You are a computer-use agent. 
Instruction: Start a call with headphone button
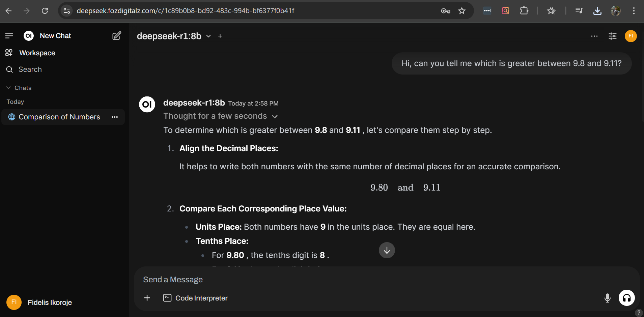pos(627,298)
